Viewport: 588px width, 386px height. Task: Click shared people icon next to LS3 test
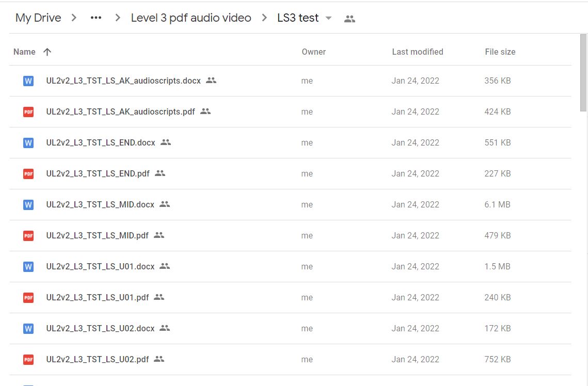coord(349,19)
